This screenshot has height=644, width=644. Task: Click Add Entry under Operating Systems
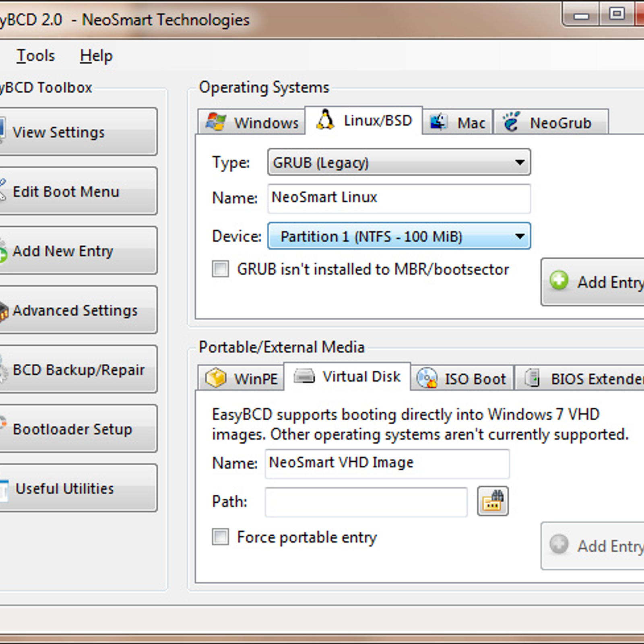click(x=592, y=282)
